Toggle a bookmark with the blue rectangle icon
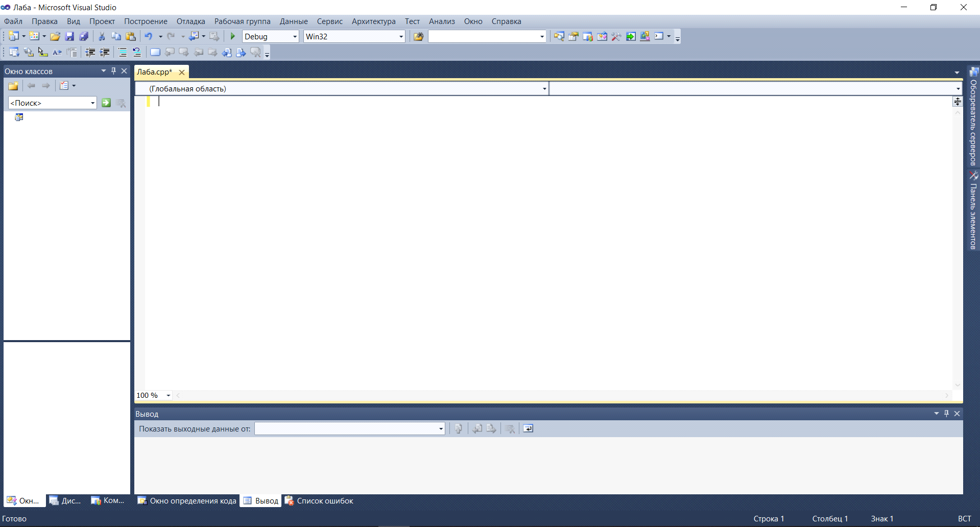Viewport: 980px width, 527px height. coord(155,52)
